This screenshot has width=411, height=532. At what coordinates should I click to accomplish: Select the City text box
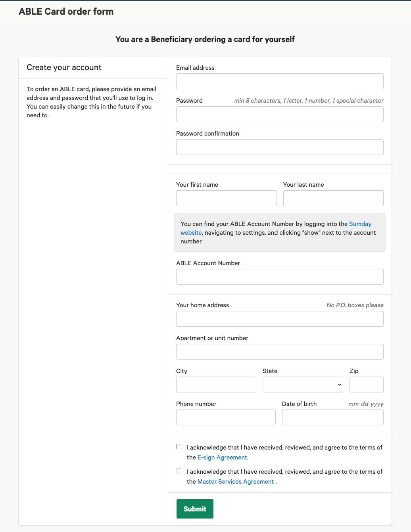pyautogui.click(x=216, y=385)
